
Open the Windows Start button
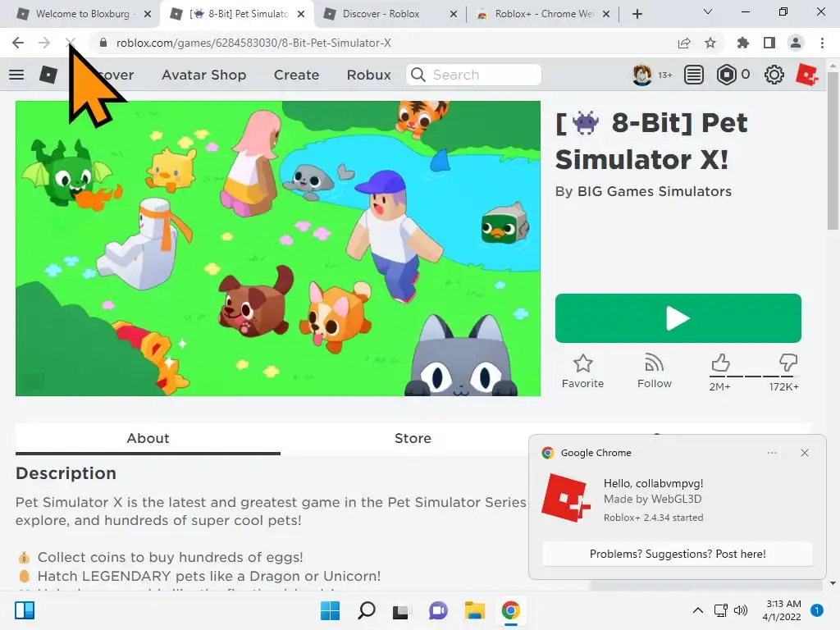tap(330, 610)
